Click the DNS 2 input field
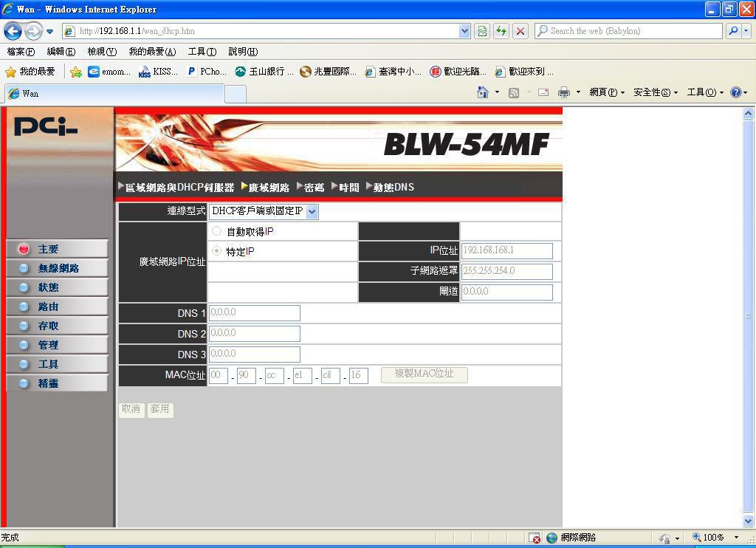Image resolution: width=756 pixels, height=548 pixels. [x=254, y=333]
